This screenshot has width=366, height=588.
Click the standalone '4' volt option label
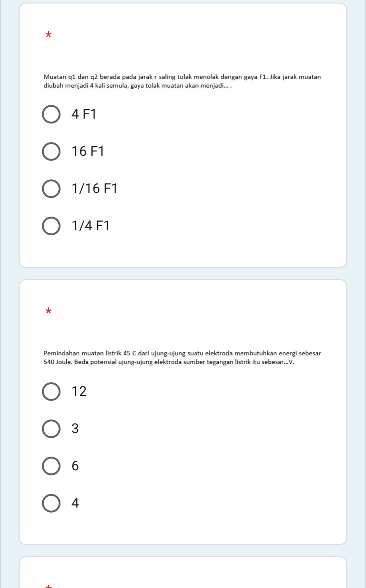pos(75,503)
